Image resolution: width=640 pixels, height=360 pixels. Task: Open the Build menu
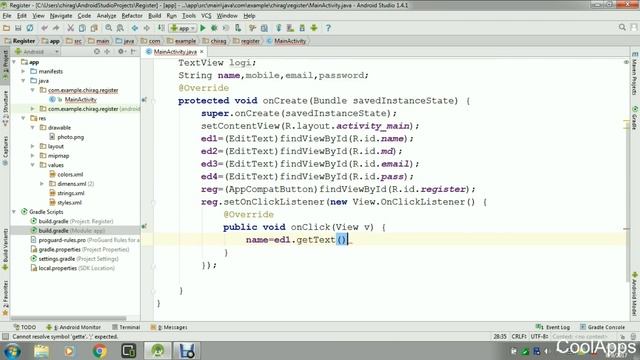[x=154, y=16]
